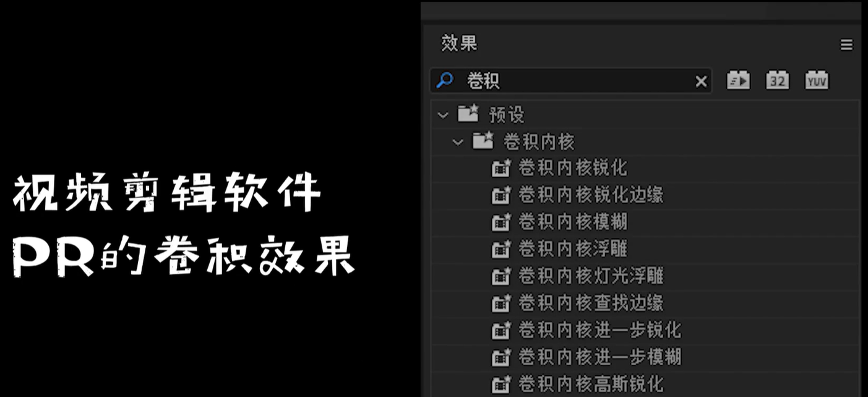Select the 卷积内核浮雕 preset text
The width and height of the screenshot is (868, 397).
pyautogui.click(x=572, y=249)
